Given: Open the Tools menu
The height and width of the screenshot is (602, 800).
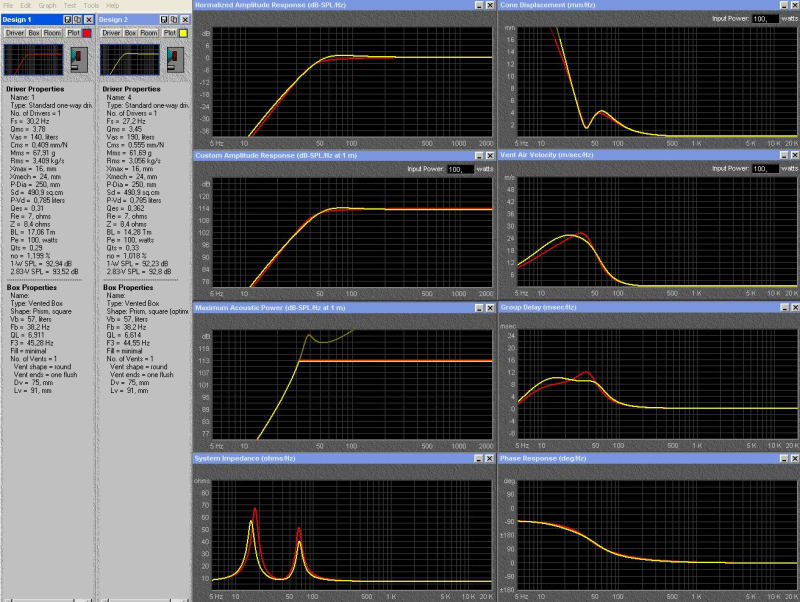Looking at the screenshot, I should coord(91,5).
